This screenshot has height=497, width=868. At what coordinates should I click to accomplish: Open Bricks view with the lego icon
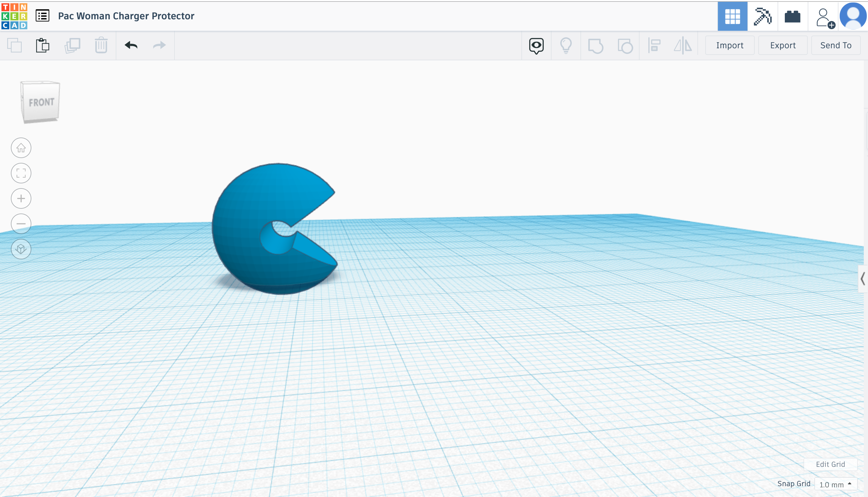(792, 16)
